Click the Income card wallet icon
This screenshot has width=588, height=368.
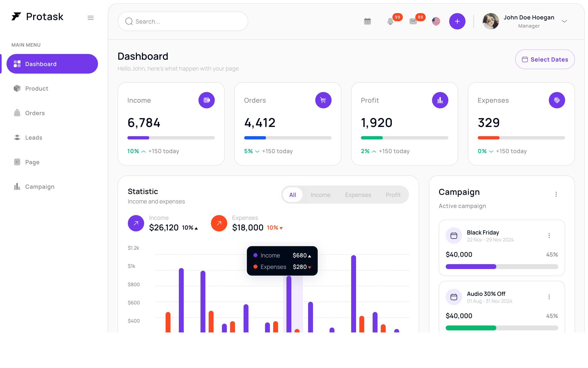tap(207, 100)
